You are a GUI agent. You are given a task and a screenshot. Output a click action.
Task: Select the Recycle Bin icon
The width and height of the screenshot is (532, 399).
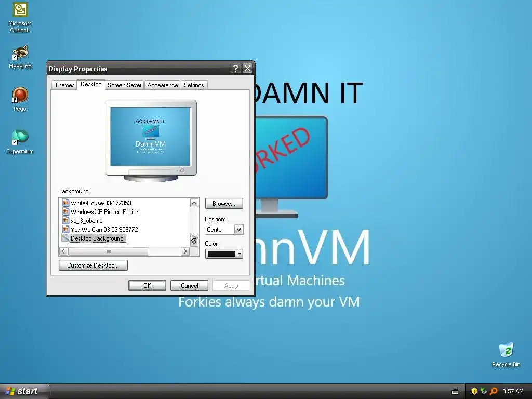click(x=506, y=354)
